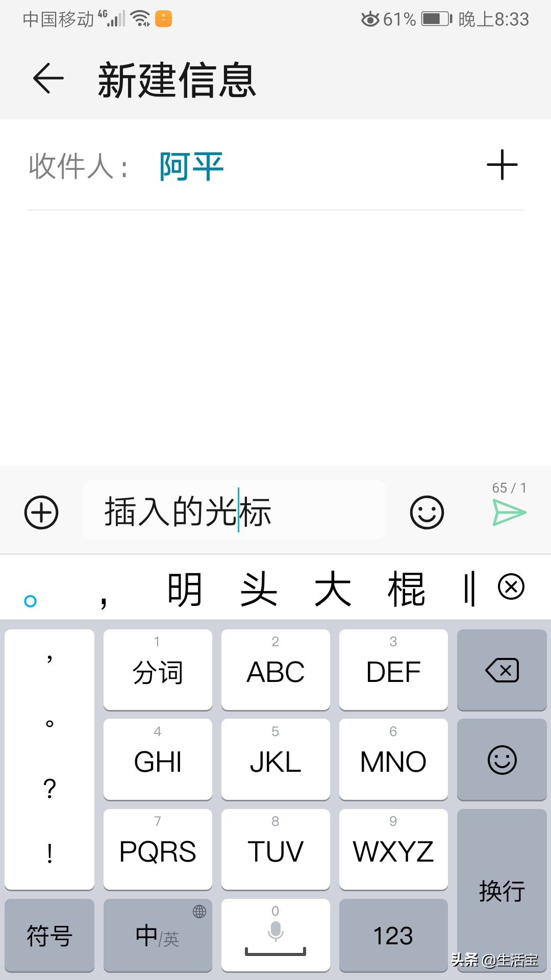
Task: Open attachments via the circled plus icon
Action: click(x=41, y=512)
